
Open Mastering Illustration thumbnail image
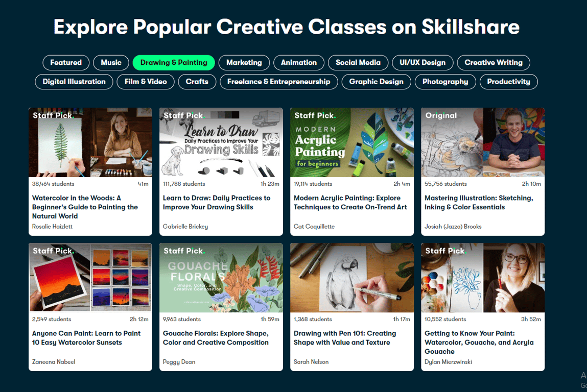(483, 142)
